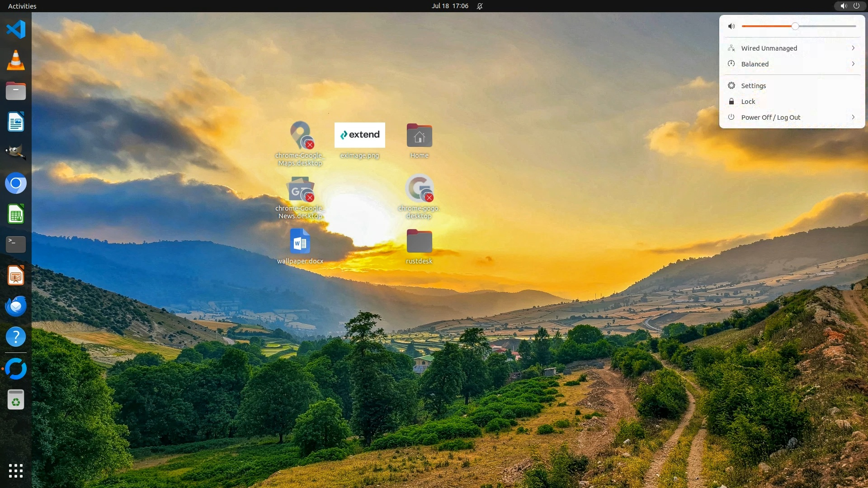Launch VLC media player

click(x=16, y=61)
